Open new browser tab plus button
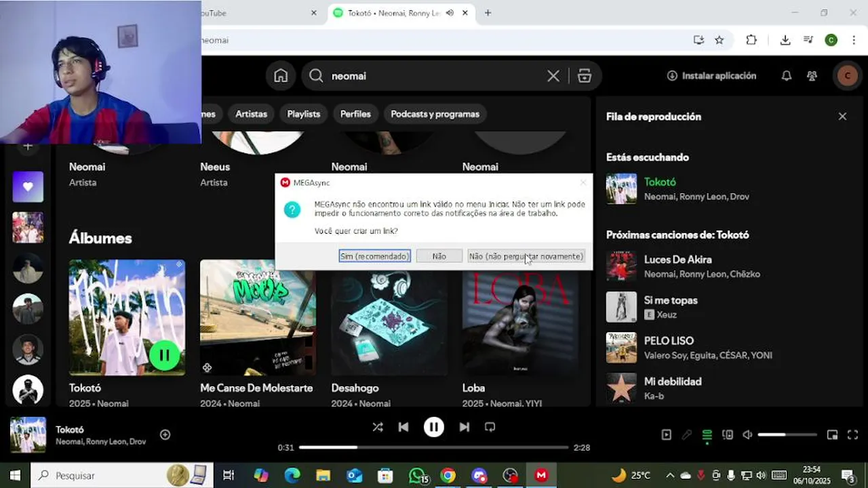 coord(488,13)
